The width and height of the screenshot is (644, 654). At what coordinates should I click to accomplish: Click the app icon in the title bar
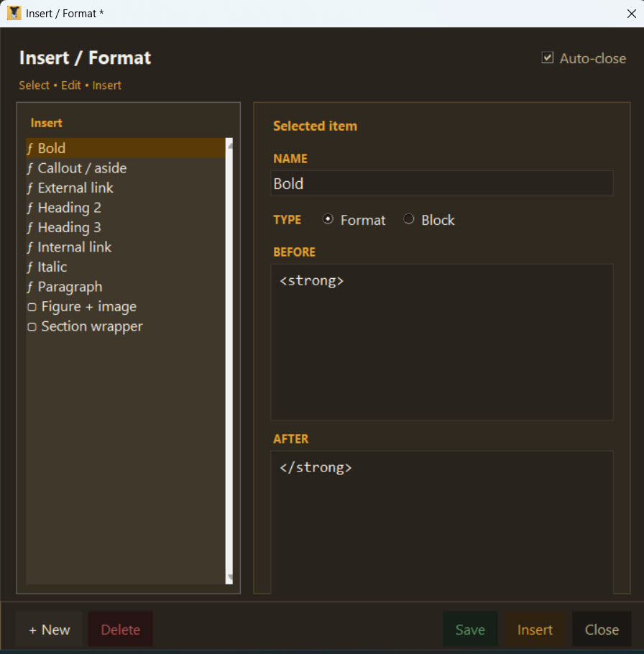pos(14,14)
